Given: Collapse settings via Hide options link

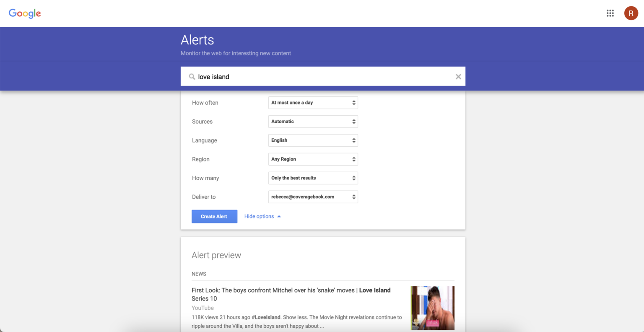Looking at the screenshot, I should (259, 217).
